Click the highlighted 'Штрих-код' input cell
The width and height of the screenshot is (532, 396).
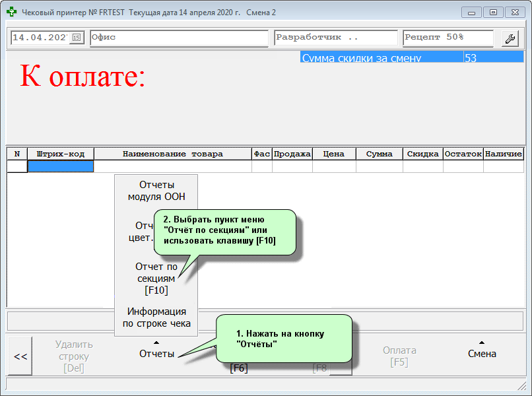(x=61, y=166)
